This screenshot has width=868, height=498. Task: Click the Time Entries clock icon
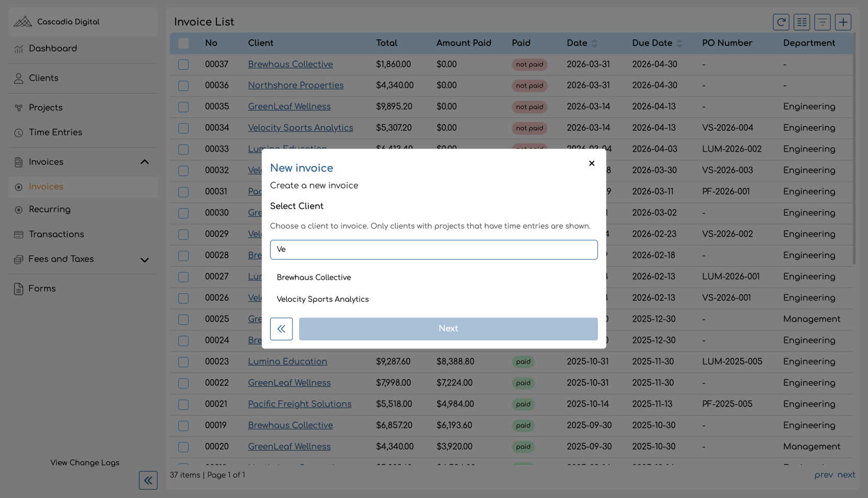(19, 132)
